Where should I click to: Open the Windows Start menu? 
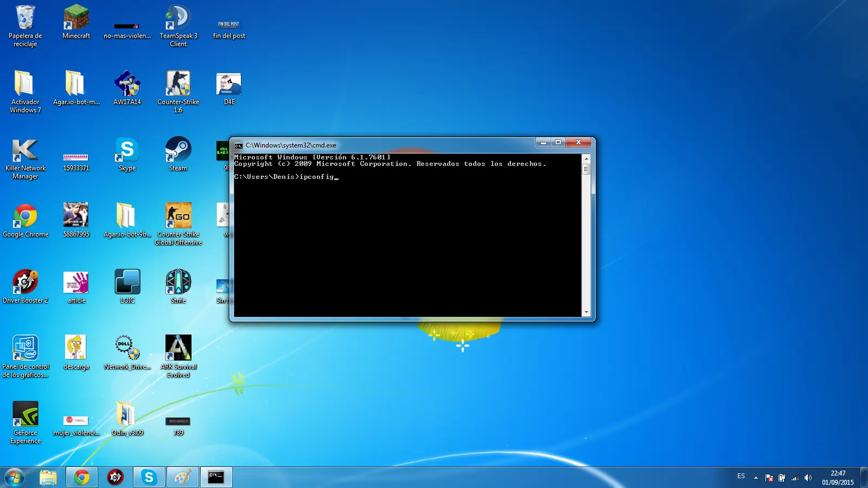pos(14,477)
